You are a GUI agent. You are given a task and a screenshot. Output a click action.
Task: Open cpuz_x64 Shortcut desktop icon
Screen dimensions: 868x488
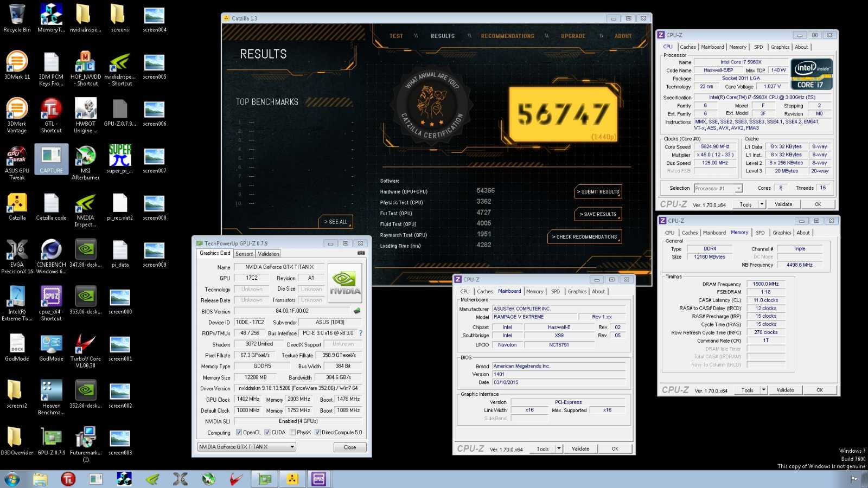click(x=51, y=304)
